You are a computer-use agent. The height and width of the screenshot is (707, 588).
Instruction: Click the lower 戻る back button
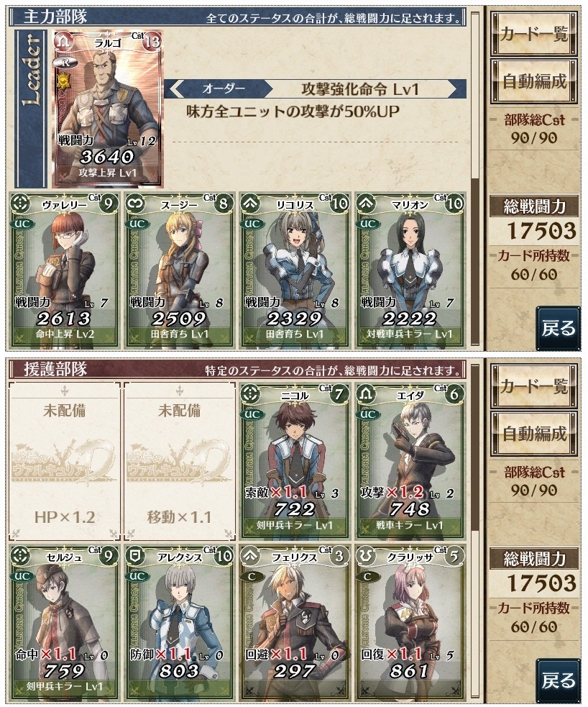click(559, 680)
